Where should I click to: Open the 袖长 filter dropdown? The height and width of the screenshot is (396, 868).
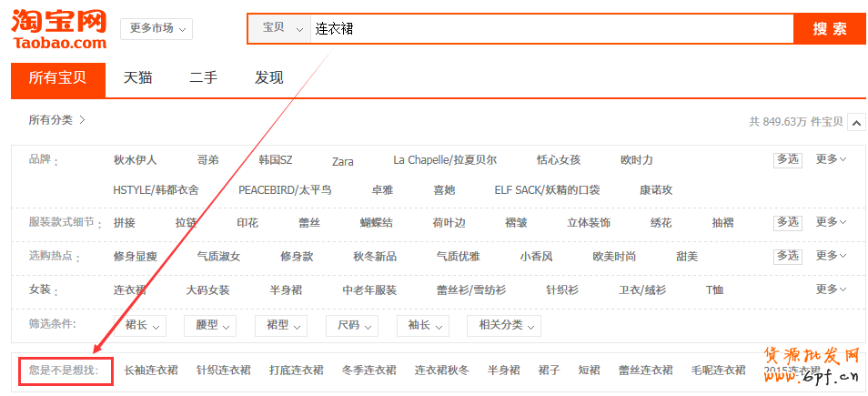(423, 325)
